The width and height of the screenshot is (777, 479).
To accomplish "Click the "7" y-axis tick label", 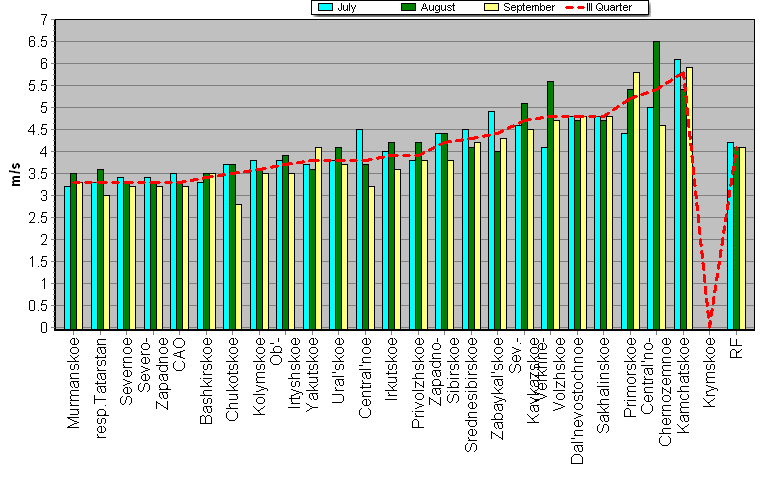I will 42,19.
